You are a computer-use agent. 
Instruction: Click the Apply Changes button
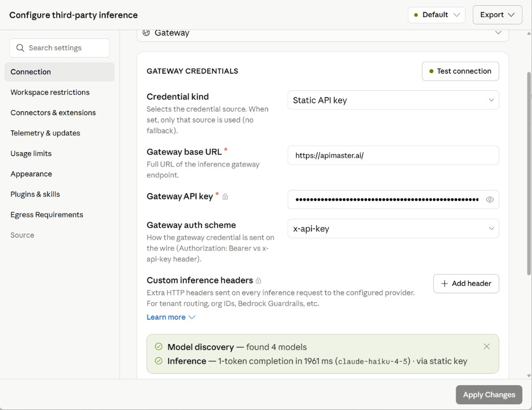click(489, 395)
